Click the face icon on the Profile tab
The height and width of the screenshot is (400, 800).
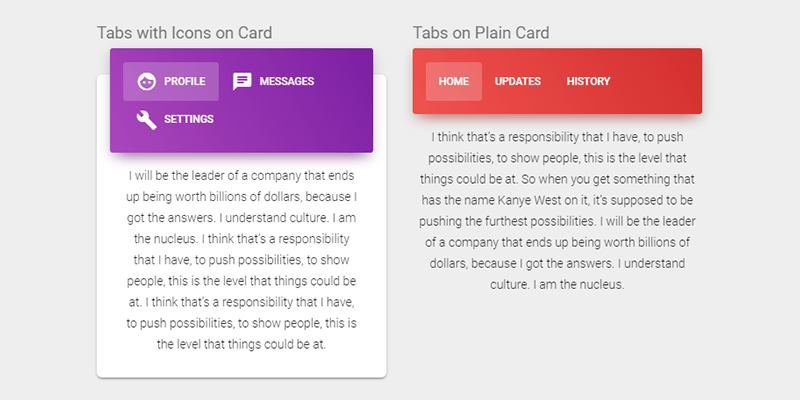[146, 81]
